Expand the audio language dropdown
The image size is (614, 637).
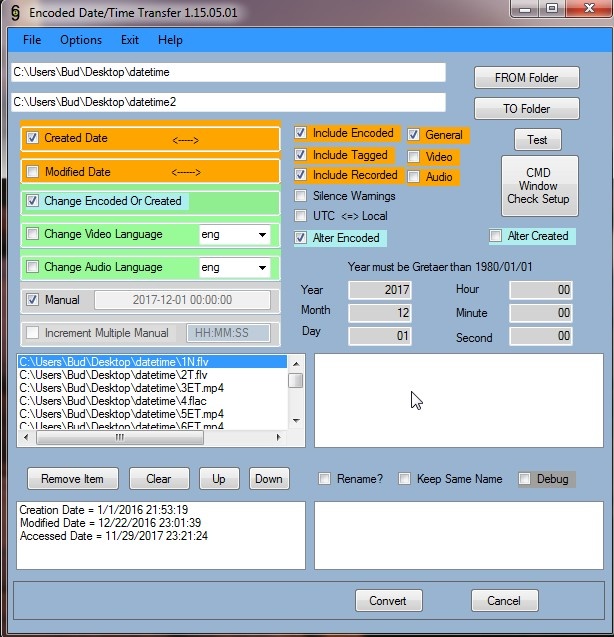[x=263, y=267]
